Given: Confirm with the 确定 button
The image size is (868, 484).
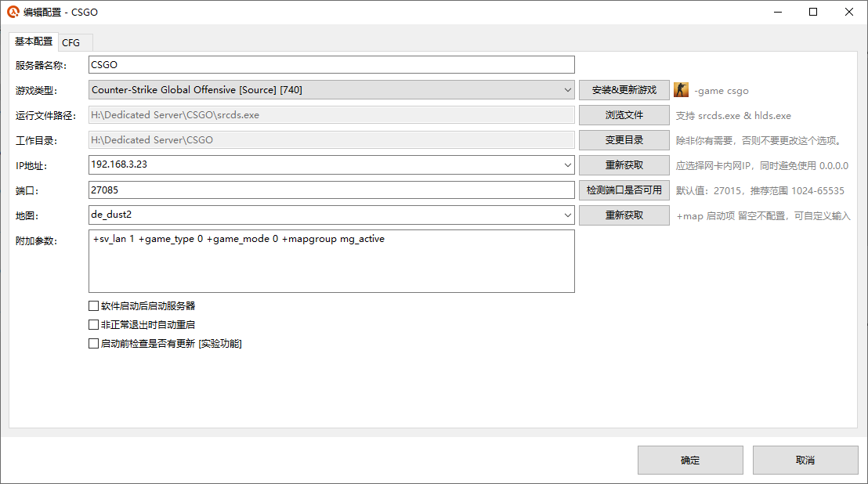Looking at the screenshot, I should click(690, 461).
